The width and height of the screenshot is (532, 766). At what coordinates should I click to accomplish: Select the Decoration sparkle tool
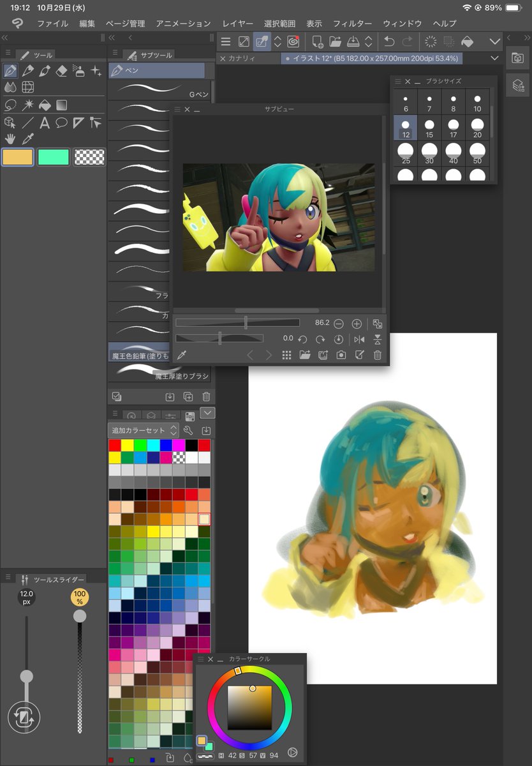pos(96,71)
